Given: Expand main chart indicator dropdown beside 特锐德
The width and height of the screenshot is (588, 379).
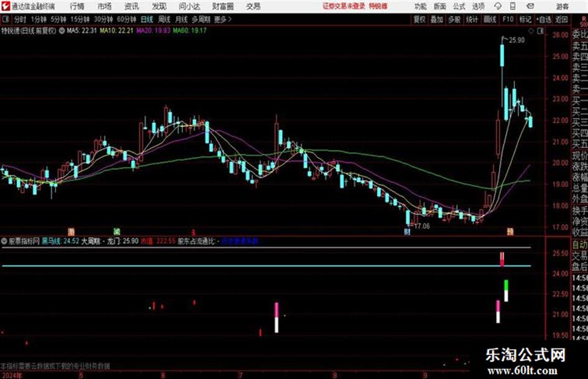Looking at the screenshot, I should point(62,30).
